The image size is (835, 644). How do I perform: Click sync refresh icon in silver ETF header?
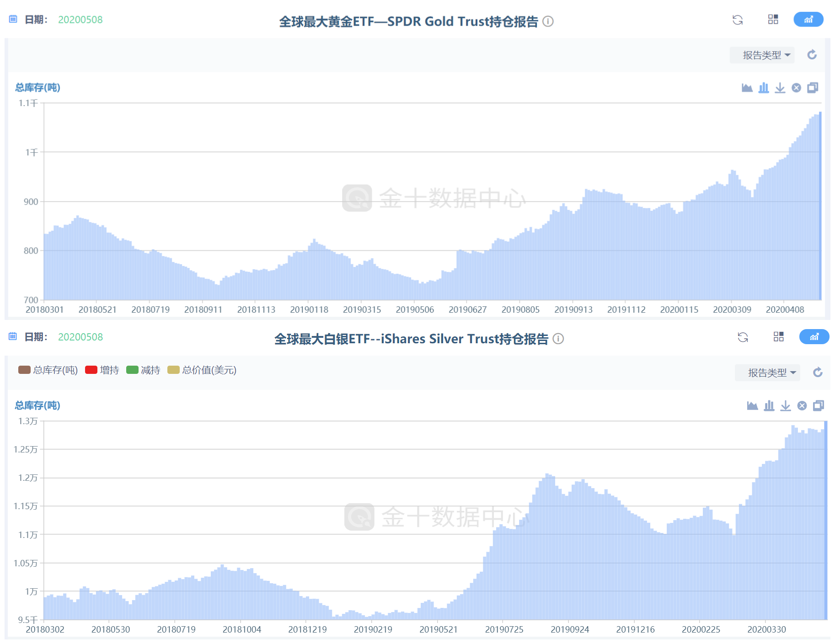743,337
